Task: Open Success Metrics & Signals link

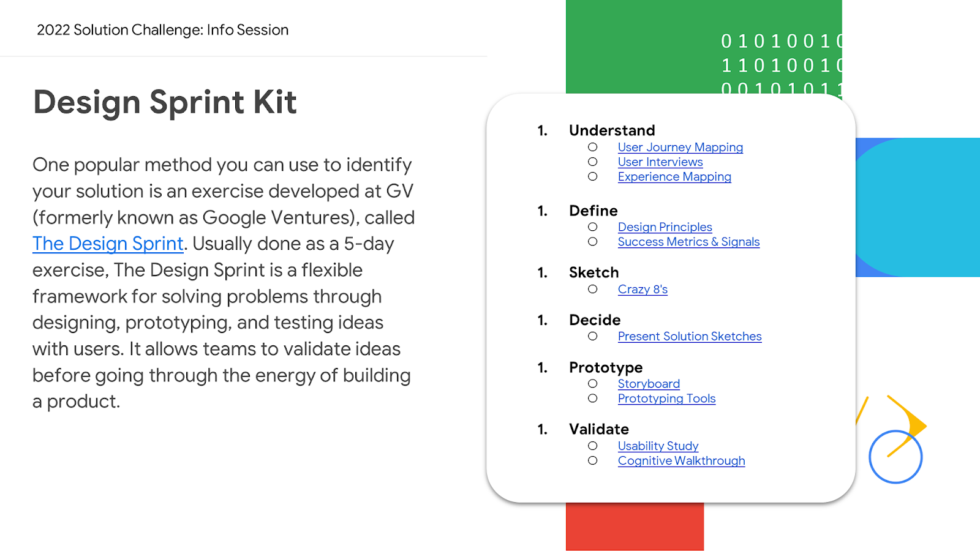Action: [x=688, y=242]
